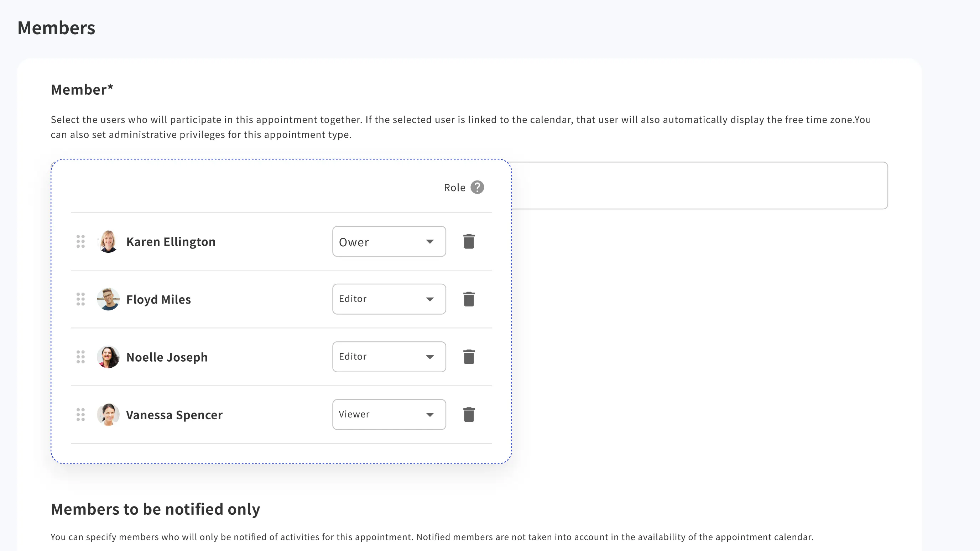Click Floyd Miles's avatar photo
Screen dimensions: 980x551
(108, 299)
